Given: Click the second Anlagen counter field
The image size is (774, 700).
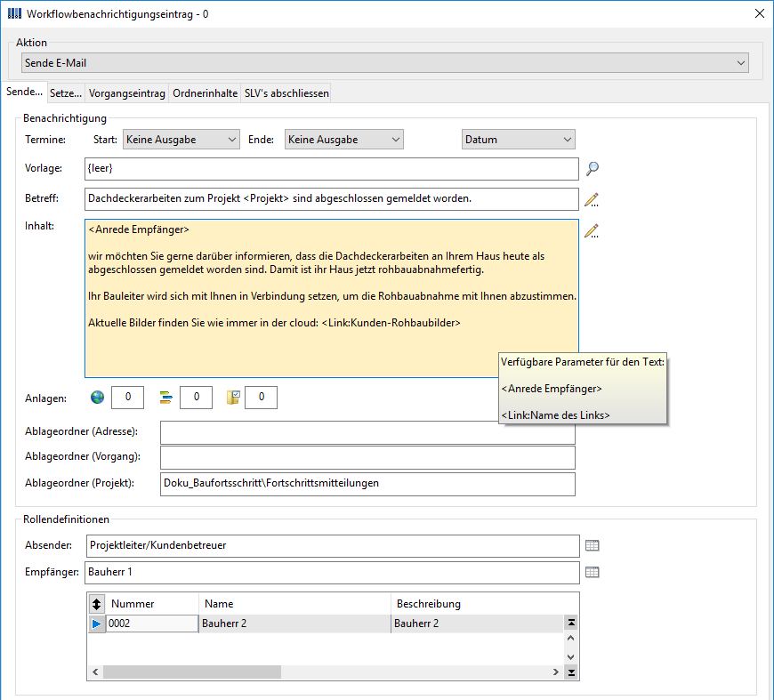Looking at the screenshot, I should pyautogui.click(x=196, y=398).
